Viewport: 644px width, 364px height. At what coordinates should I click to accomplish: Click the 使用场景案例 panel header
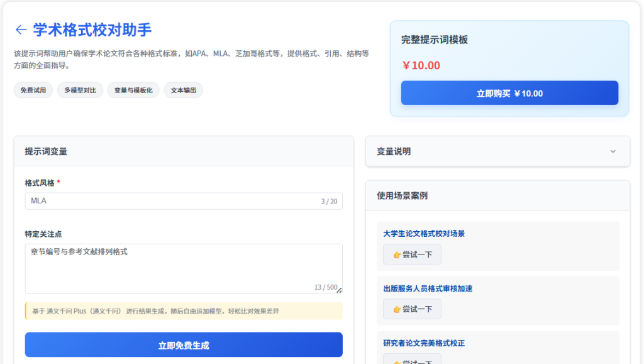coord(497,196)
